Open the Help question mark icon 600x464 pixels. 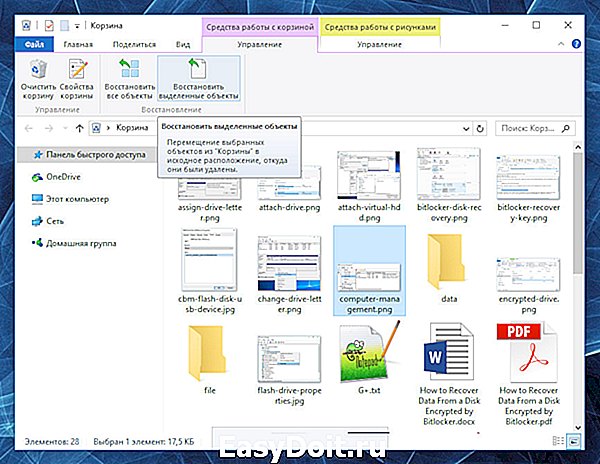[x=576, y=44]
